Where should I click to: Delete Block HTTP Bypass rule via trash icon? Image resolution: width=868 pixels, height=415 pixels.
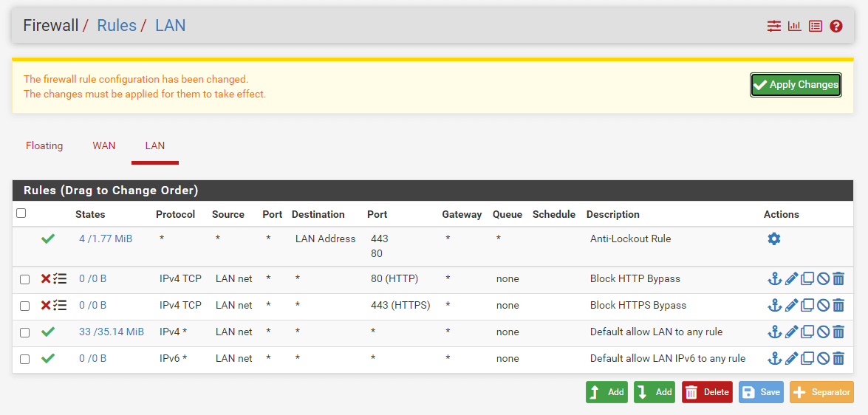click(838, 278)
